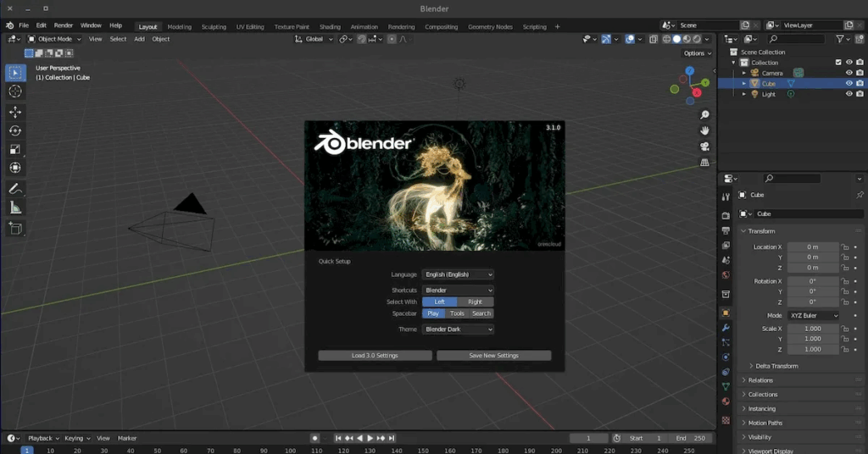Jump to the timeline start frame
Screen dimensions: 868x454
coord(338,438)
